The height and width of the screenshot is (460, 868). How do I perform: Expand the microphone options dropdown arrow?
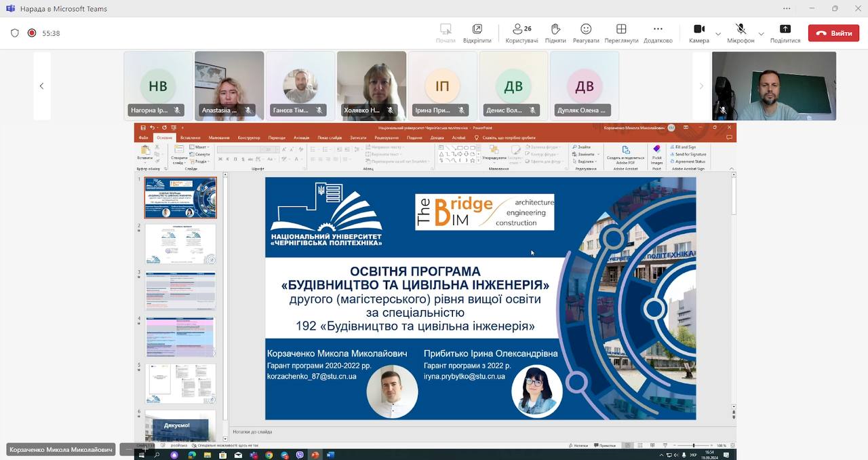pos(761,33)
